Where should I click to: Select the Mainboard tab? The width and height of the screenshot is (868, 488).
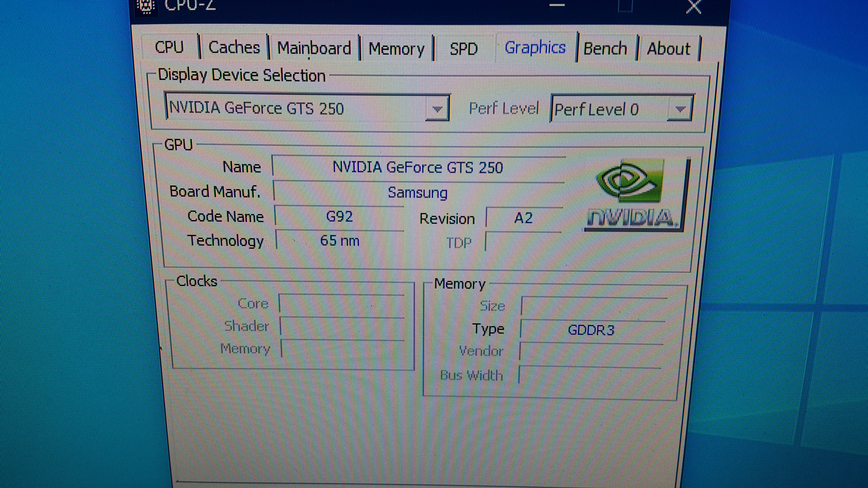[x=314, y=48]
